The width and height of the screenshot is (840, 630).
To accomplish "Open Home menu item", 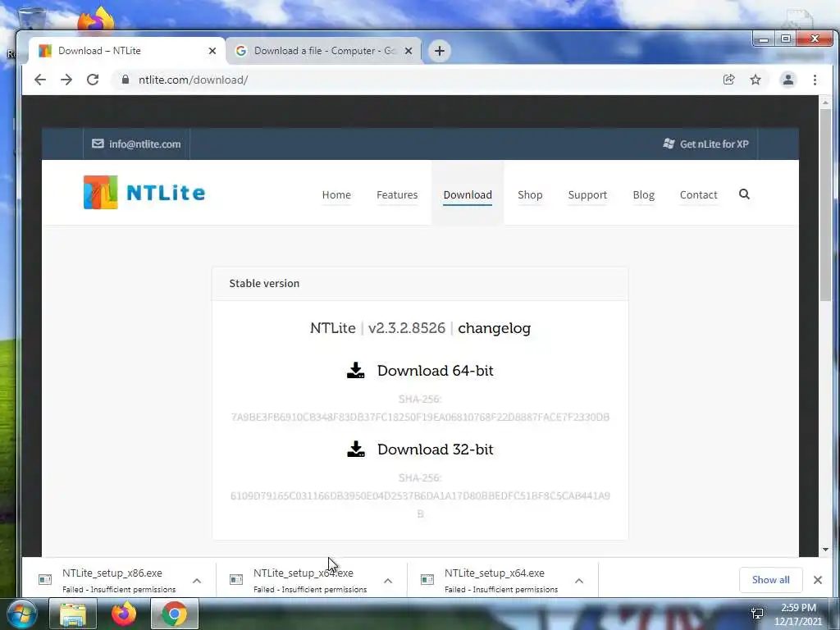I will click(x=336, y=195).
